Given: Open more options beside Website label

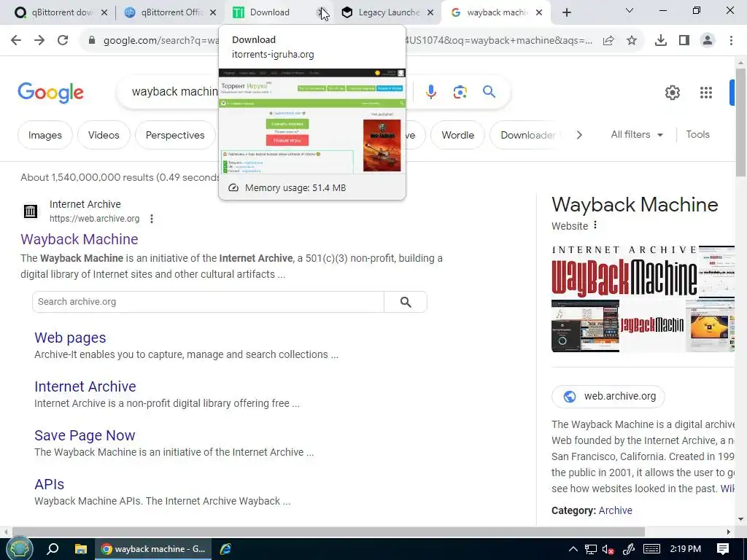Looking at the screenshot, I should (595, 225).
